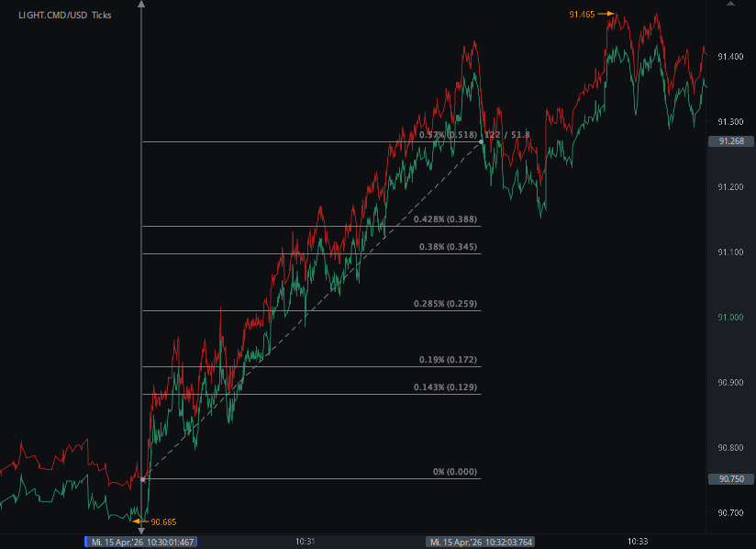Screen dimensions: 756x549
Task: Select the 0.57% (0.518) Fibonacci level label
Action: [x=447, y=133]
